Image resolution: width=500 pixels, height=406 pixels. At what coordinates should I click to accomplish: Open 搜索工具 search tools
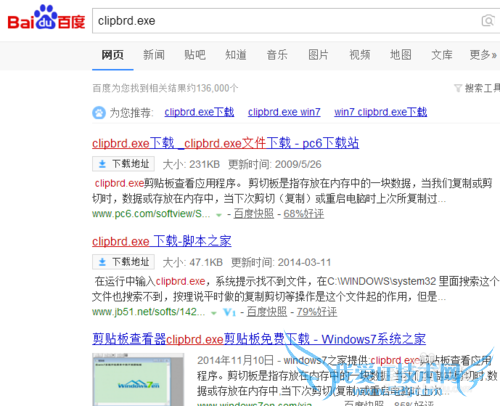482,88
